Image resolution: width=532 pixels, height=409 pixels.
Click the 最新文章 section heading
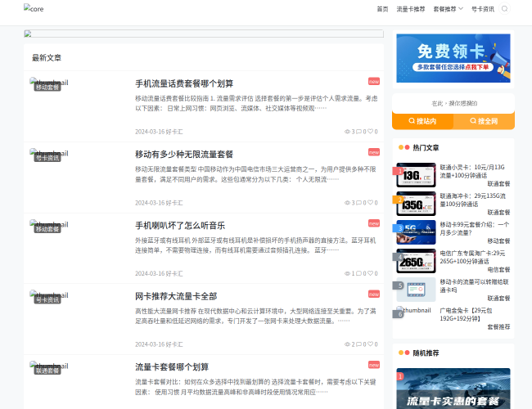[47, 57]
